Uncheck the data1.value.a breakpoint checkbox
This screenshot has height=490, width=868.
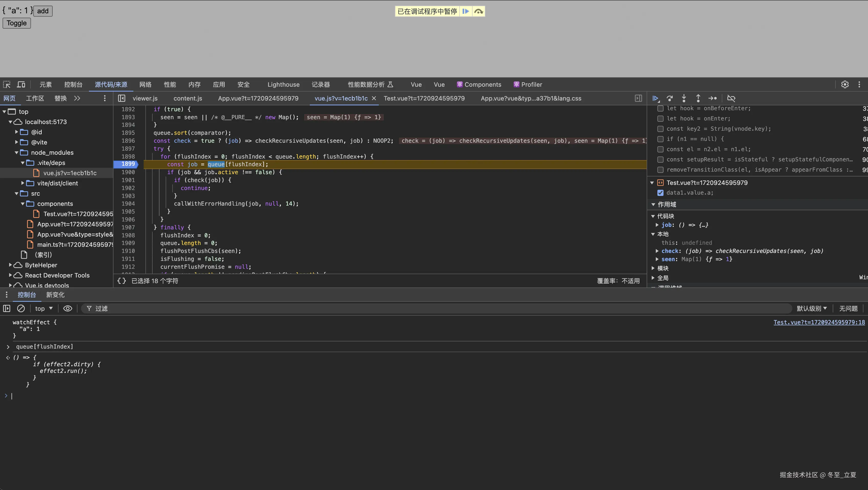tap(660, 193)
